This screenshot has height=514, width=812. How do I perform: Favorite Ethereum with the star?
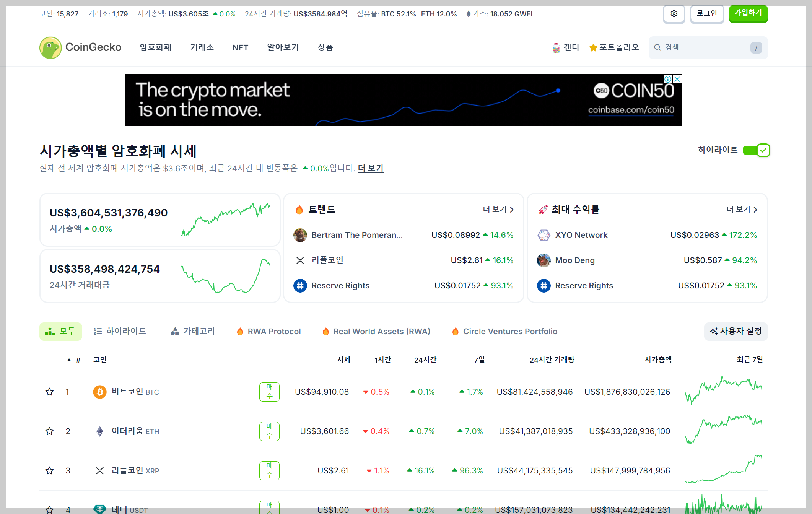click(49, 431)
